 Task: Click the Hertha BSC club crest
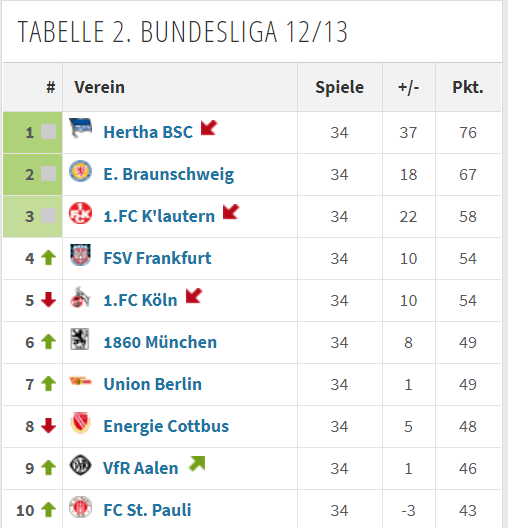tap(80, 128)
